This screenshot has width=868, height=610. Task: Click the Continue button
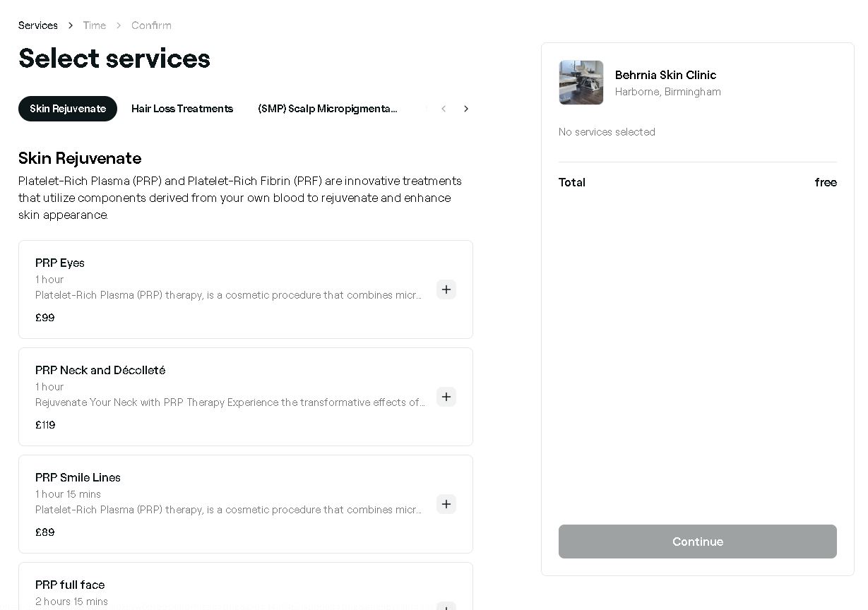tap(698, 542)
